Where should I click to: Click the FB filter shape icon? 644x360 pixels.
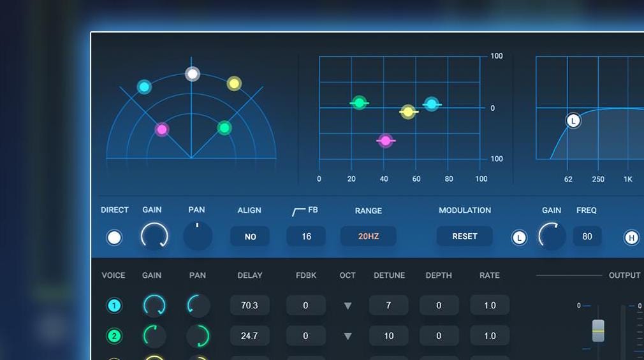click(x=298, y=212)
